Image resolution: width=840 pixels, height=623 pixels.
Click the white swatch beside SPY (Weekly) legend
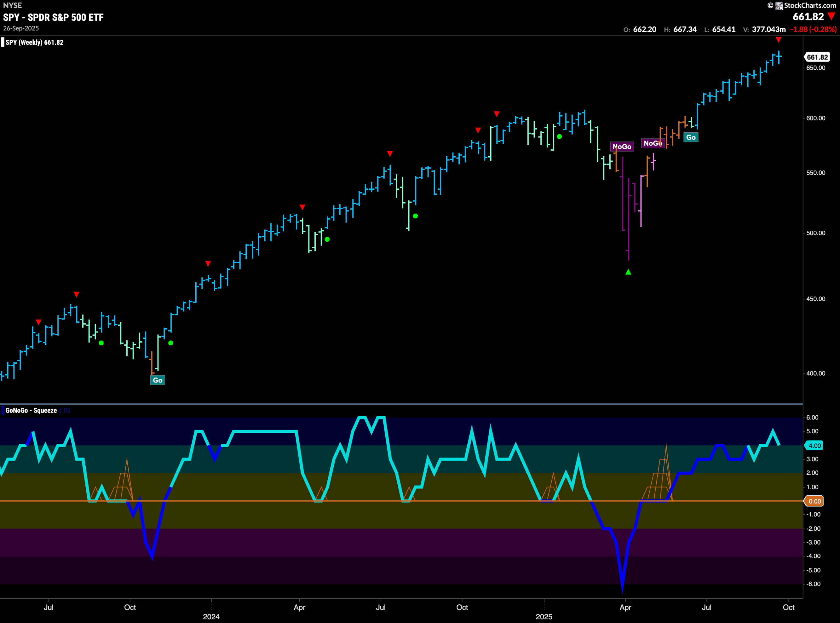tap(3, 42)
